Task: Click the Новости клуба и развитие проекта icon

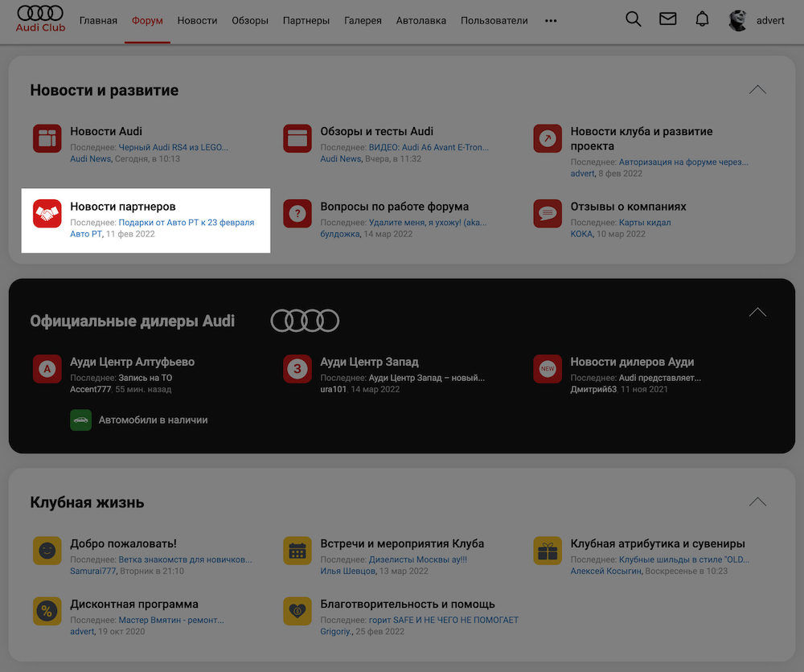Action: (548, 138)
